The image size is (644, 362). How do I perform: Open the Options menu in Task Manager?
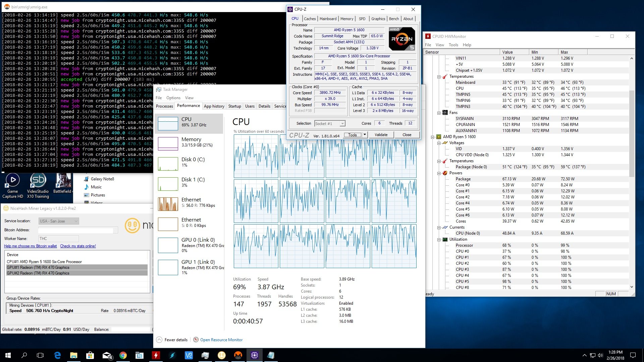tap(173, 98)
